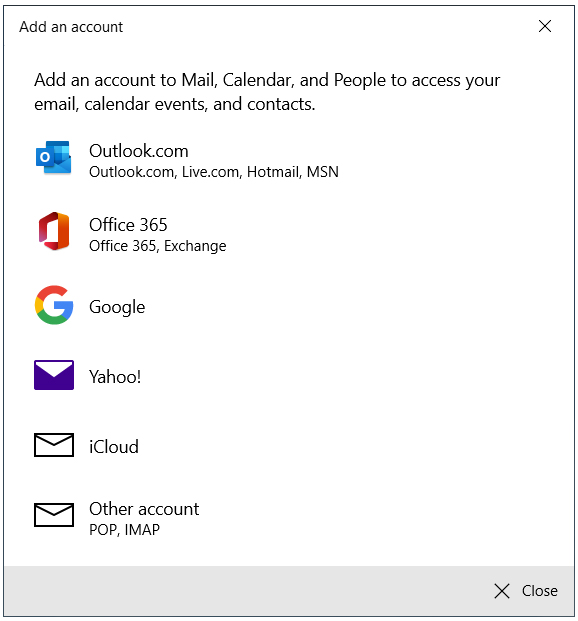Screen dimensions: 578x621
Task: Click the envelope icon beside iCloud
Action: [54, 445]
